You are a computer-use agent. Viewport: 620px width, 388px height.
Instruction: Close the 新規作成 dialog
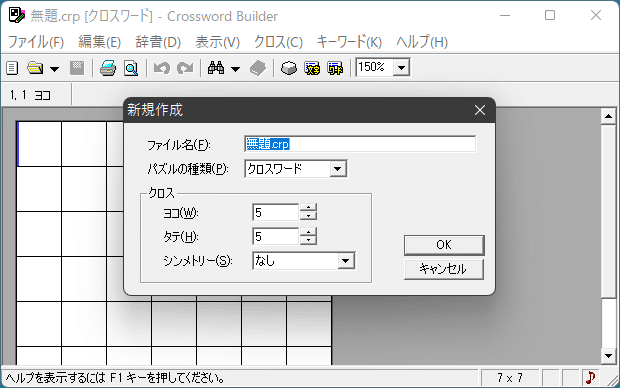(480, 110)
